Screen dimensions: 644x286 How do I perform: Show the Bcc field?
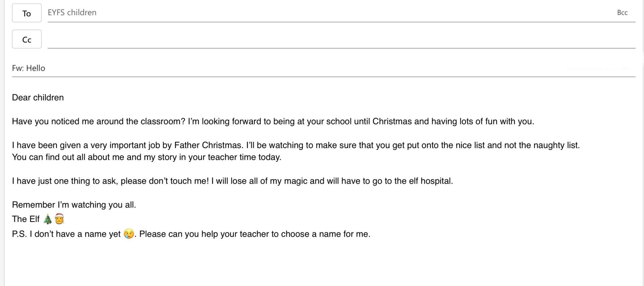622,12
